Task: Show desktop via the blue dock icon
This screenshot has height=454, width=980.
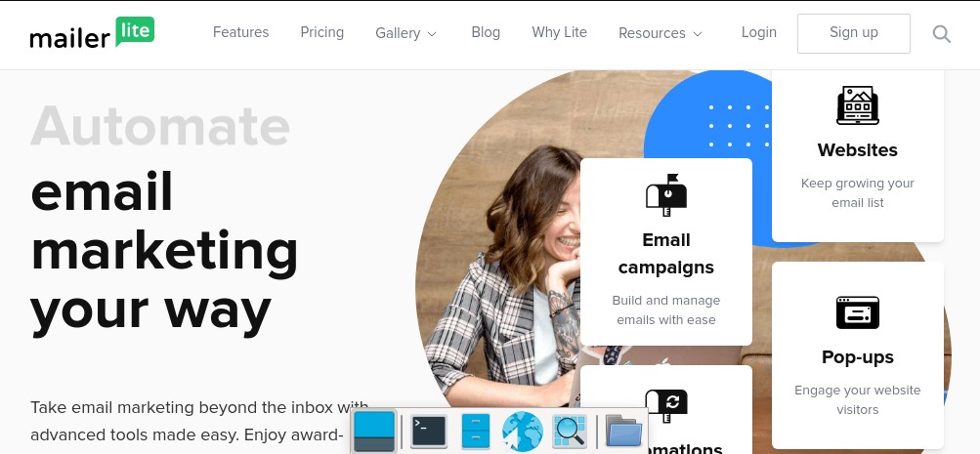Action: click(x=374, y=432)
